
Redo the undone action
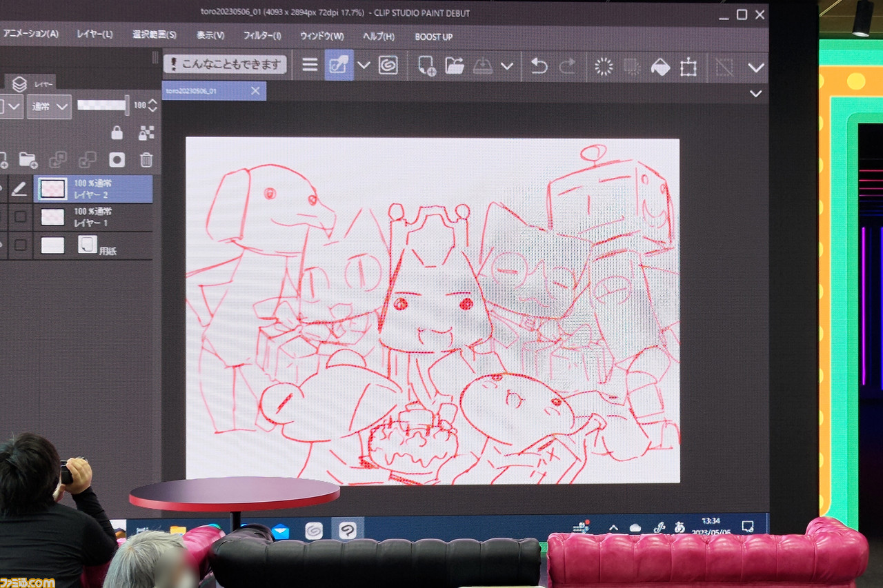click(x=567, y=66)
